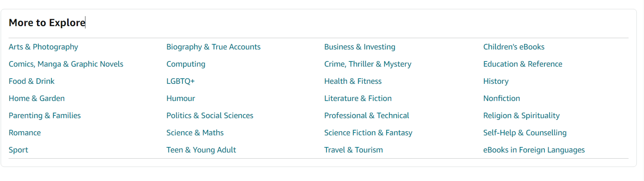Open the Humour category link
This screenshot has height=181, width=644.
pyautogui.click(x=181, y=98)
